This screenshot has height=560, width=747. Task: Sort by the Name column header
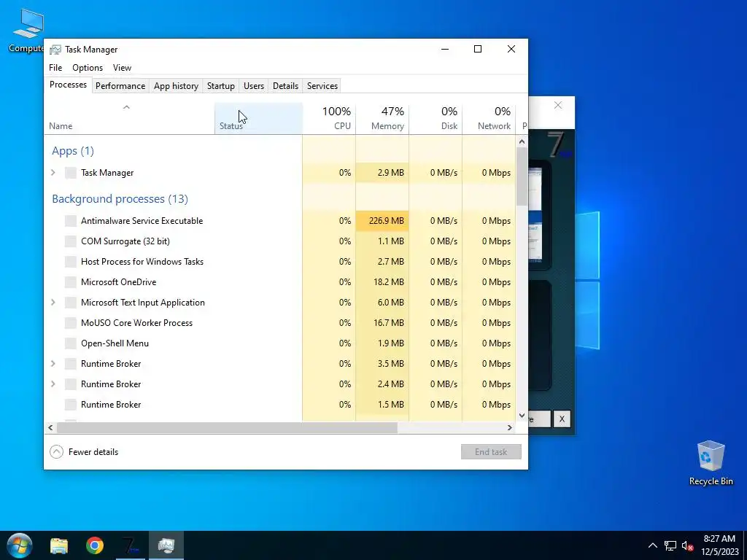[x=129, y=119]
